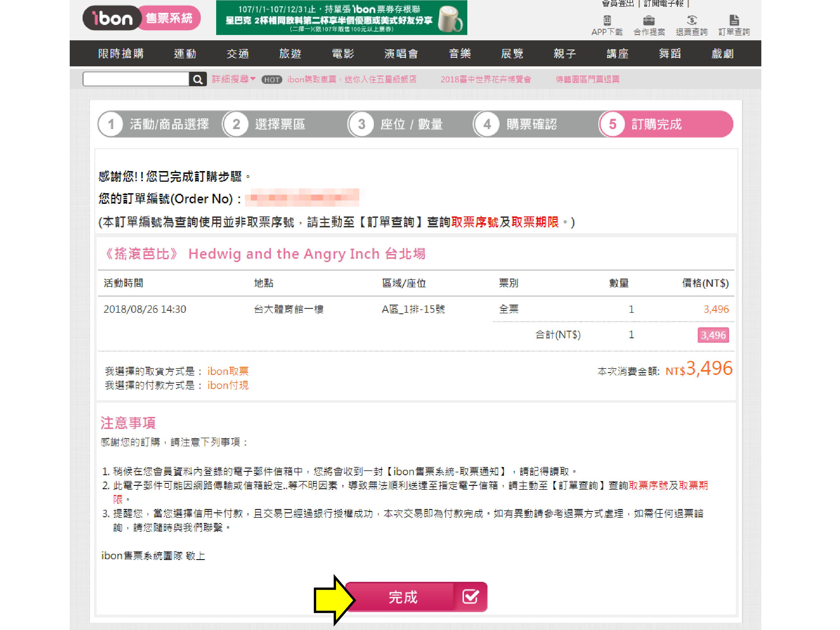Click the magnifier search button
Viewport: 840px width, 630px height.
coord(197,79)
